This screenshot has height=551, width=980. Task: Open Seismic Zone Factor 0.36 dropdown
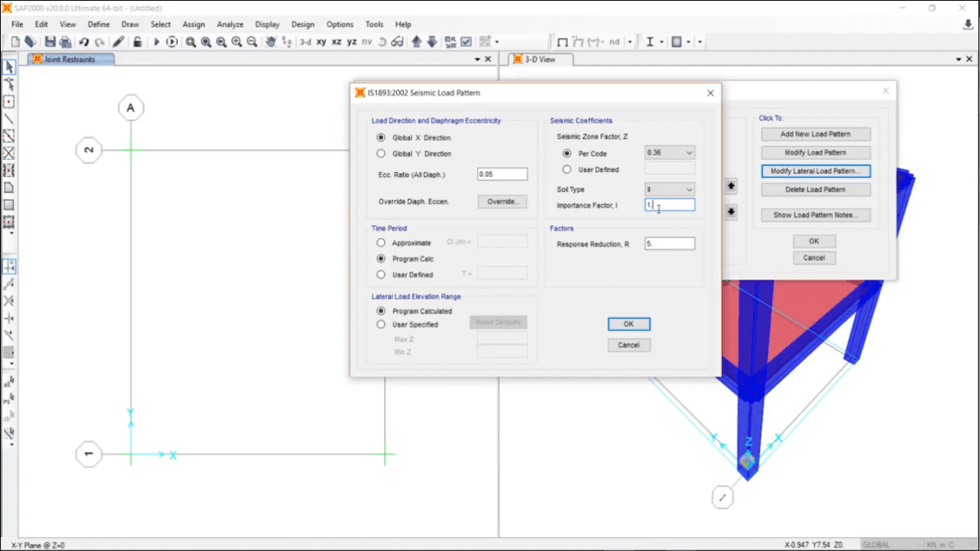coord(670,152)
